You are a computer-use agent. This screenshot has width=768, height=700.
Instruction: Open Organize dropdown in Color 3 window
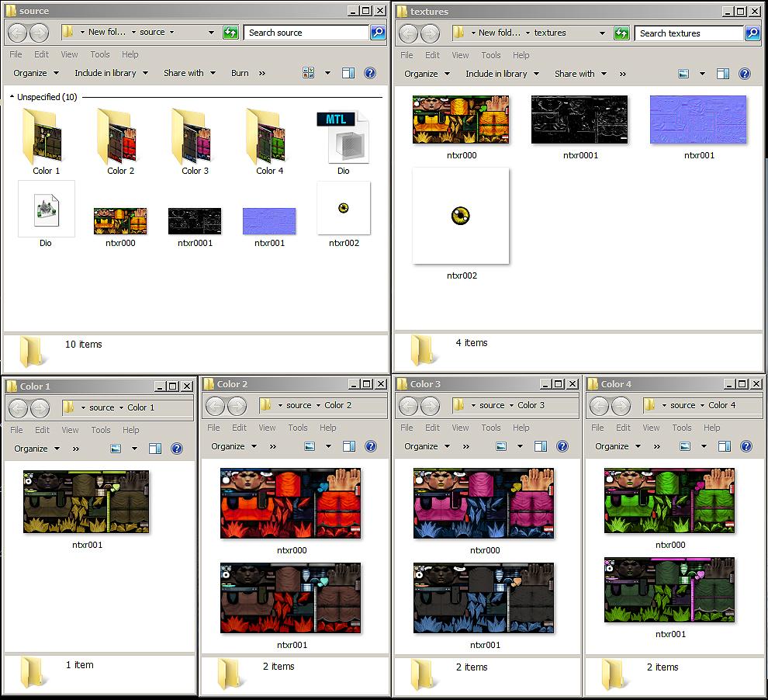(427, 446)
